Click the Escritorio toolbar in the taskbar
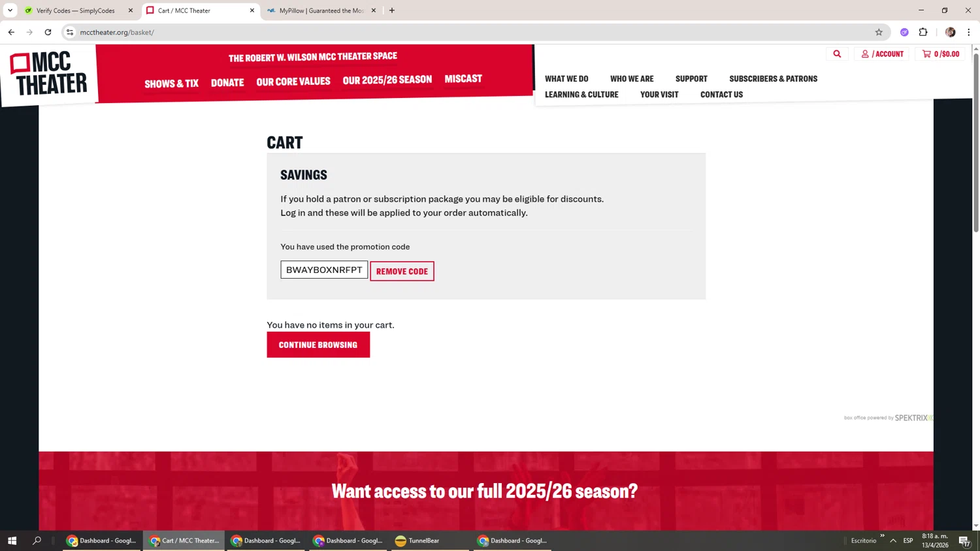980x551 pixels. click(x=864, y=541)
